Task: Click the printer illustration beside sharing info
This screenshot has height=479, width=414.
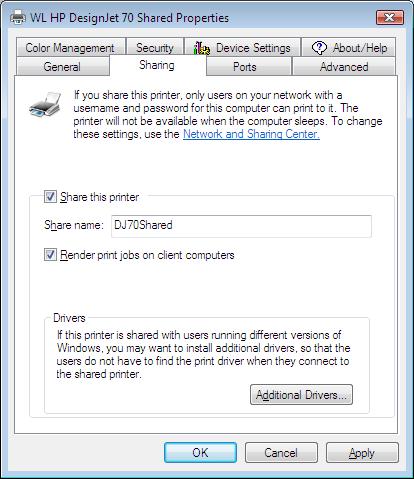Action: 45,104
